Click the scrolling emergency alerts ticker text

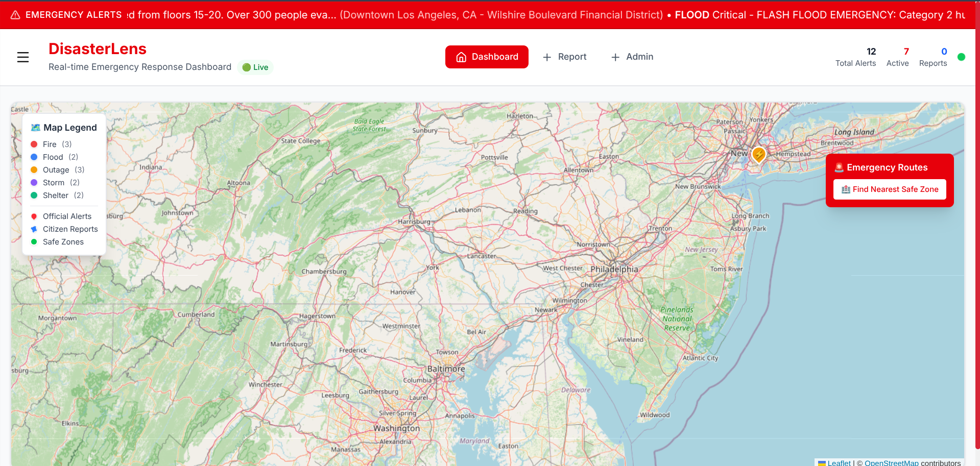[x=546, y=15]
